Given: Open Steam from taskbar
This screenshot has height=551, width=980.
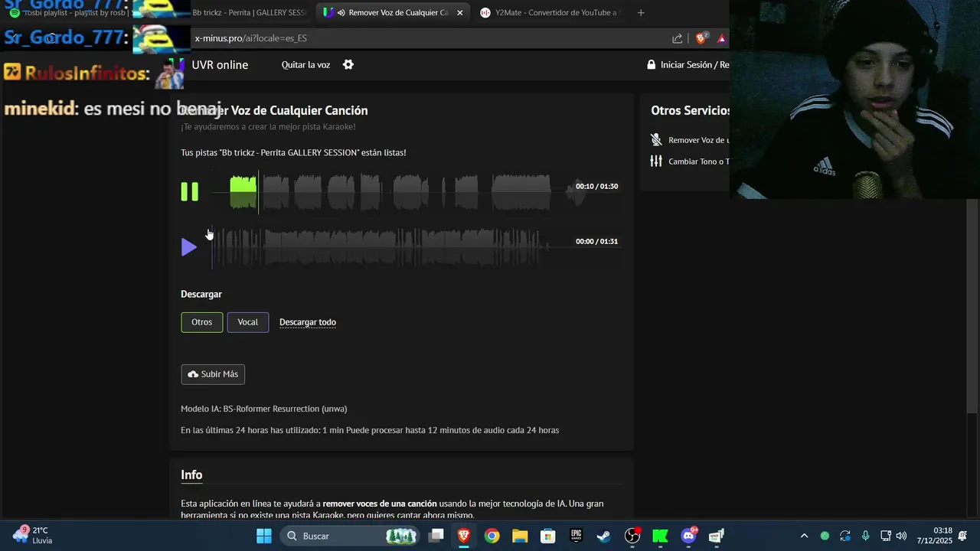Looking at the screenshot, I should [x=604, y=536].
